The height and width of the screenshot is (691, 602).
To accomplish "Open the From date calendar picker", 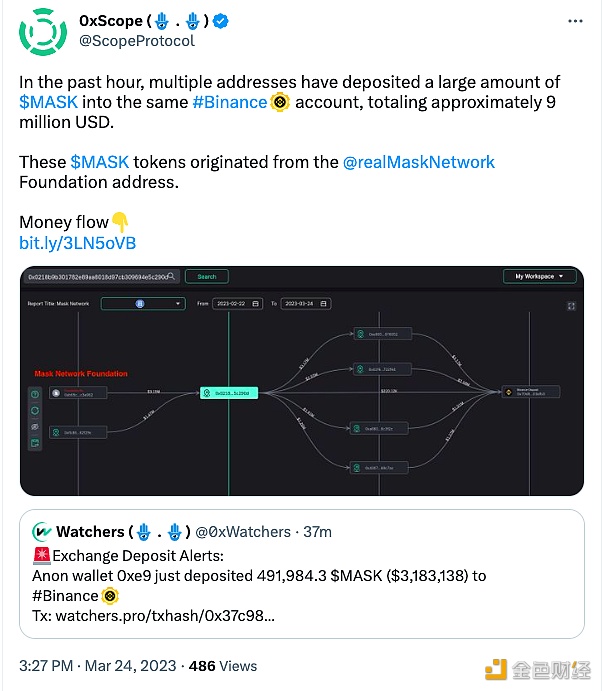I will pos(256,303).
